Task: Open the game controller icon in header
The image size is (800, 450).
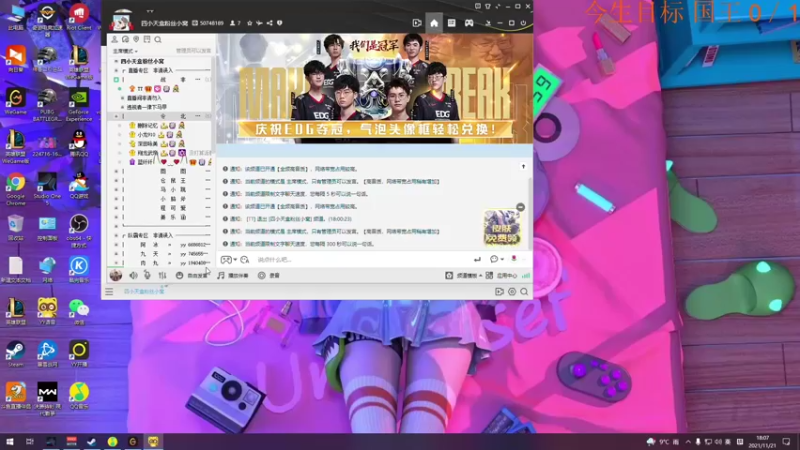Action: [x=469, y=23]
